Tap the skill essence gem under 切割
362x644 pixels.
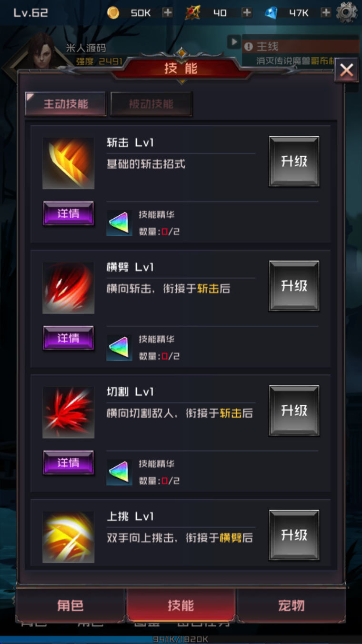coord(119,473)
